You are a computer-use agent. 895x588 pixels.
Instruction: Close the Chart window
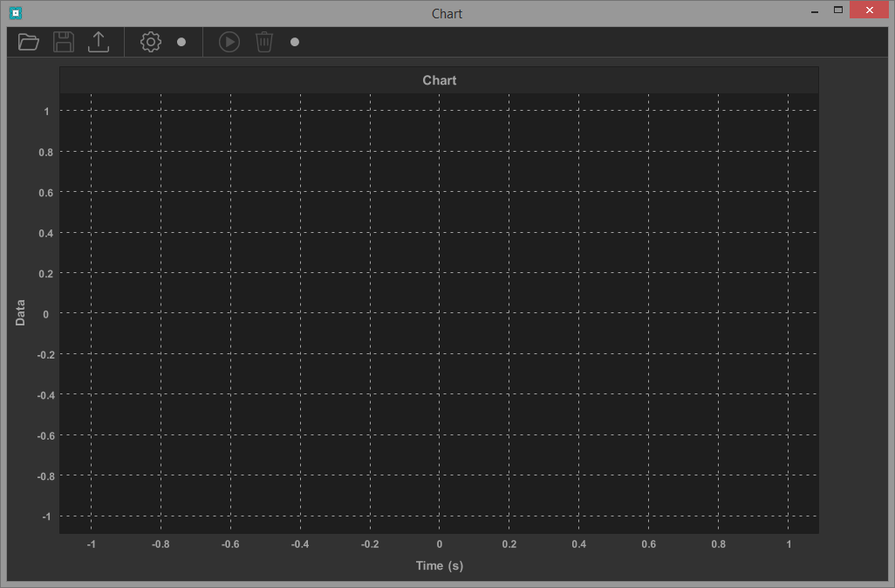[870, 10]
